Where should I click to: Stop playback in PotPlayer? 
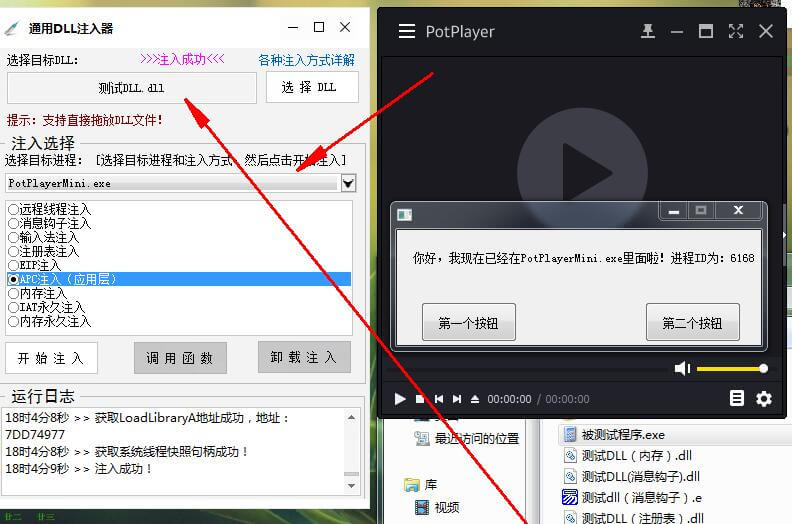(420, 399)
